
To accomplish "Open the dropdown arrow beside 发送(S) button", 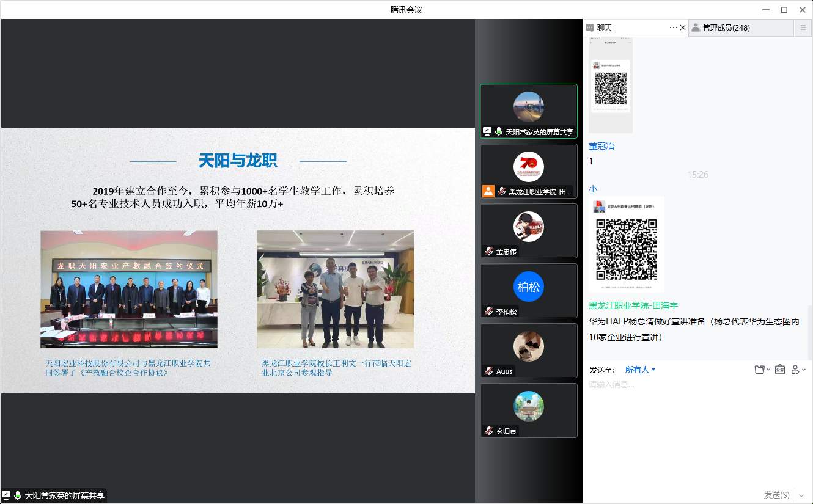I will pyautogui.click(x=801, y=495).
